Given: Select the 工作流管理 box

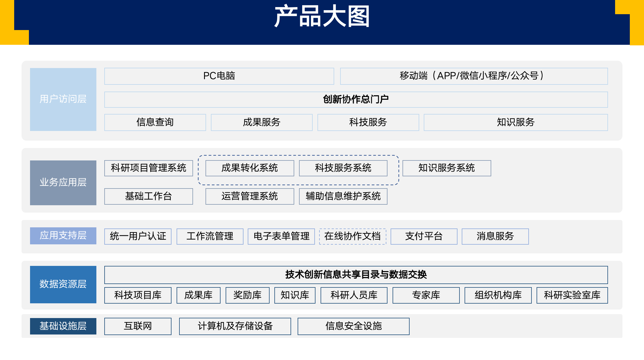Looking at the screenshot, I should 210,236.
